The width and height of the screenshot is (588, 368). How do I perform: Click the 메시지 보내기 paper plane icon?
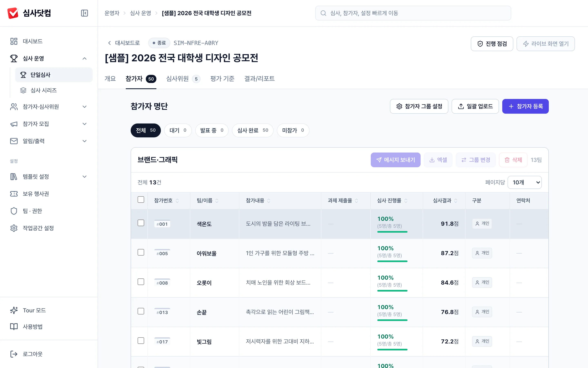379,160
